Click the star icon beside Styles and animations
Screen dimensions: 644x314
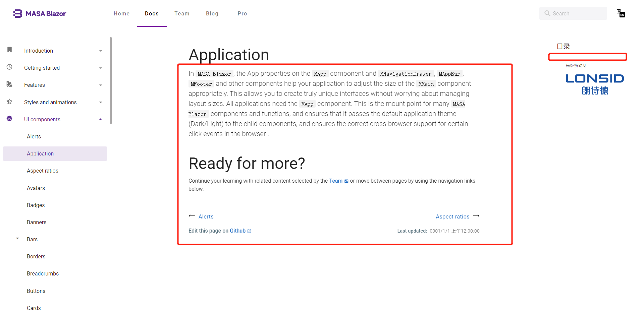[x=9, y=101]
